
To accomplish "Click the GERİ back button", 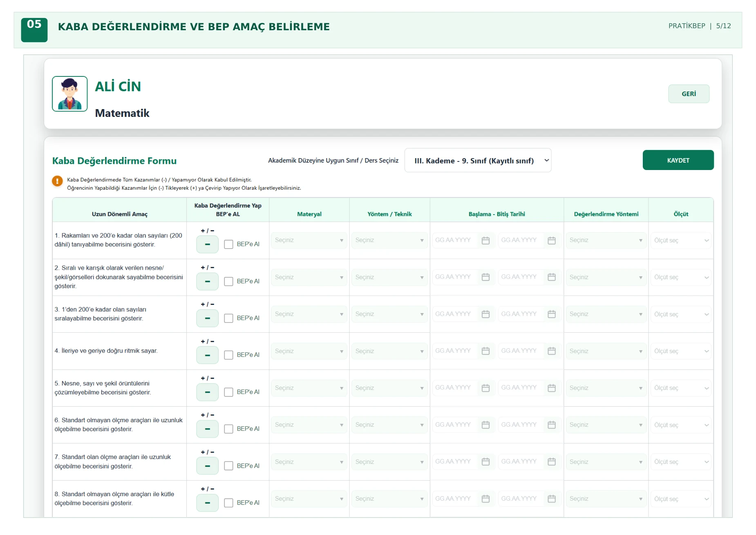I will tap(689, 94).
